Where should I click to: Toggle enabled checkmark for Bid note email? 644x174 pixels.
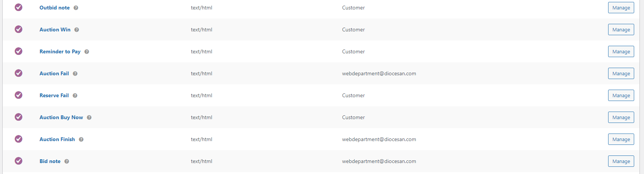pyautogui.click(x=19, y=161)
